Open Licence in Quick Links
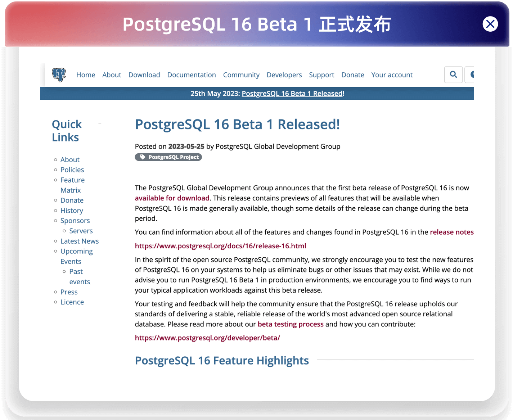Screen dimensions: 513x420 click(x=72, y=302)
